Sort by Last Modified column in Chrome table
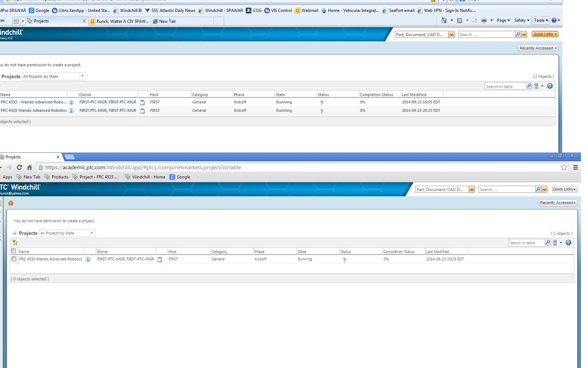588x368 pixels. 446,252
